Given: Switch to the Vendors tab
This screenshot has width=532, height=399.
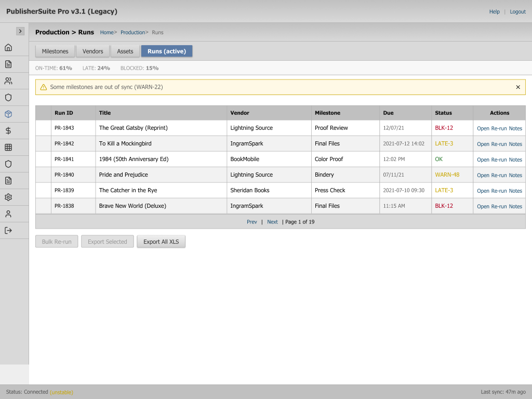Looking at the screenshot, I should point(93,51).
